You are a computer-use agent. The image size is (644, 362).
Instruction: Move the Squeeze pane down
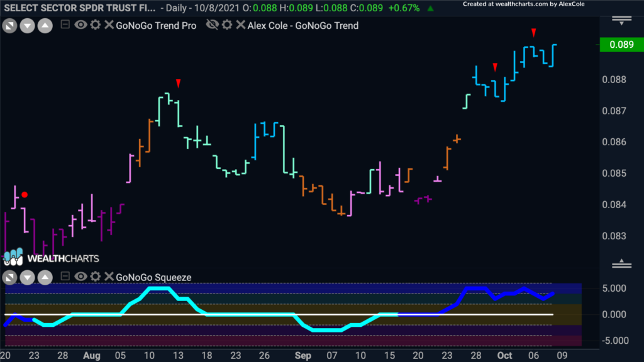tap(27, 277)
